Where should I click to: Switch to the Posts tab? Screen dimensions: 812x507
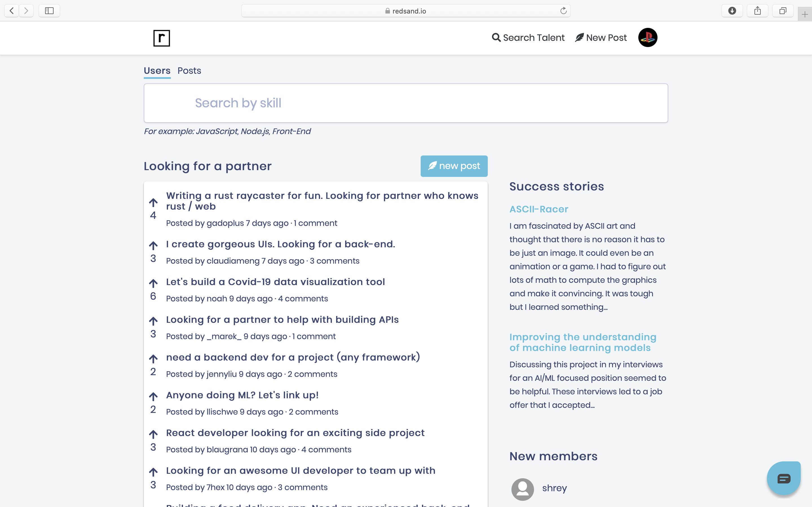(189, 71)
